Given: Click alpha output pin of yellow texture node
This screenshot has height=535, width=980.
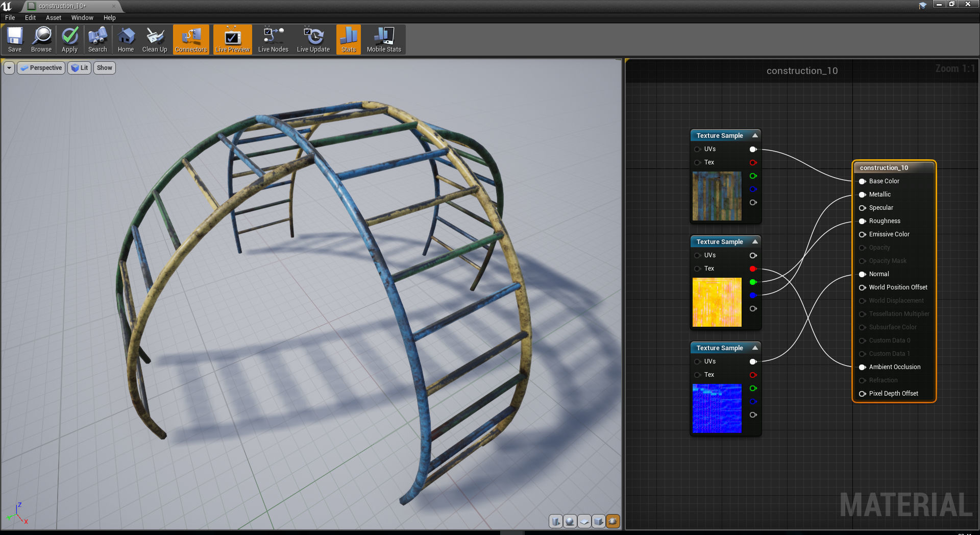Looking at the screenshot, I should click(x=753, y=308).
